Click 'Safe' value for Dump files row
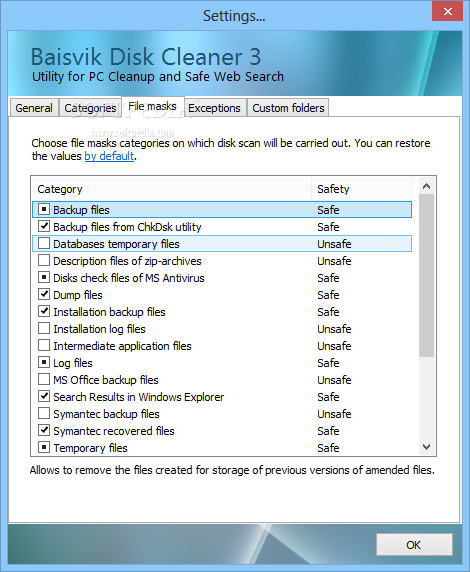470x572 pixels. pos(328,295)
